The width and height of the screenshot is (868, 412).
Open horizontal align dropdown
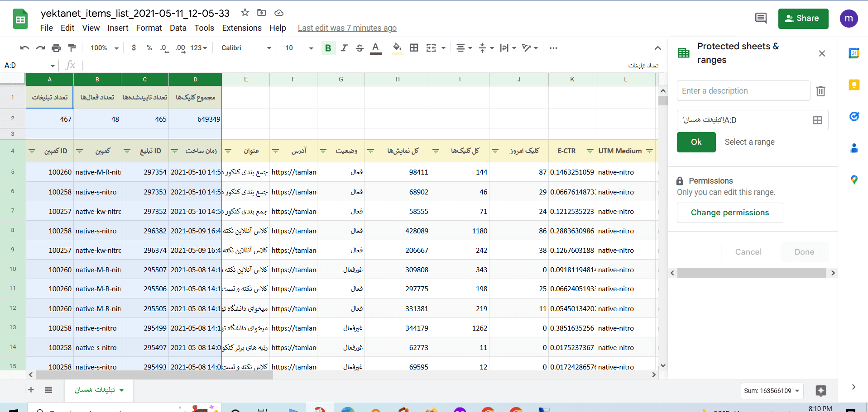coord(464,48)
